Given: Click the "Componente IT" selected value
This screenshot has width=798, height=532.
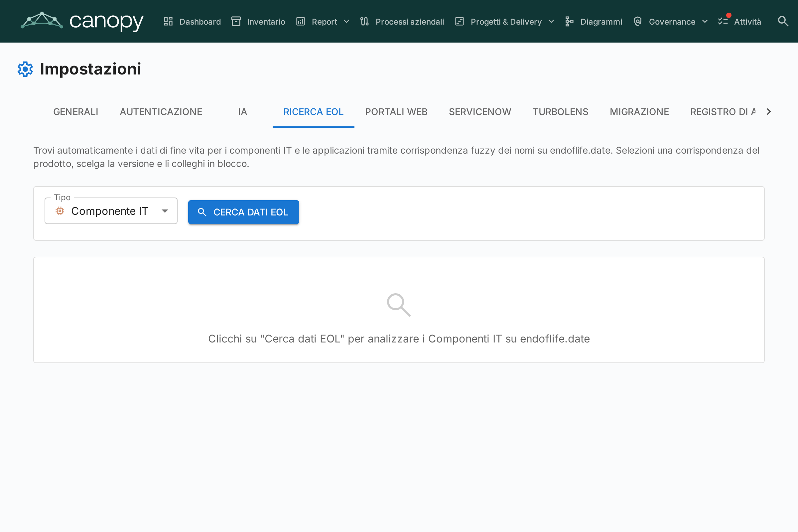Looking at the screenshot, I should tap(110, 211).
